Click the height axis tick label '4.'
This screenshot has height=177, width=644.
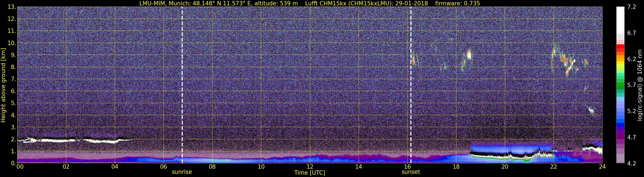[13, 115]
